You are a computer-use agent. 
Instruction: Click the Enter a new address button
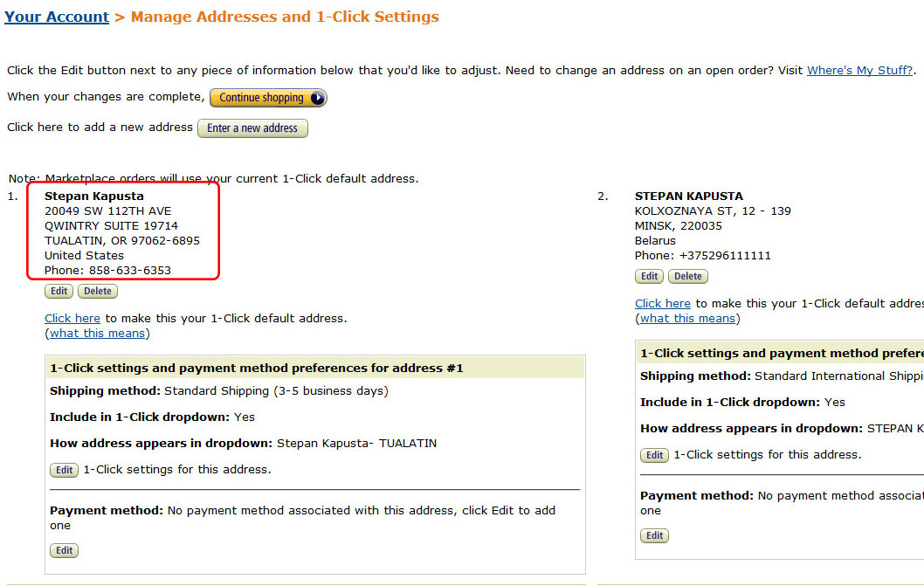coord(252,128)
